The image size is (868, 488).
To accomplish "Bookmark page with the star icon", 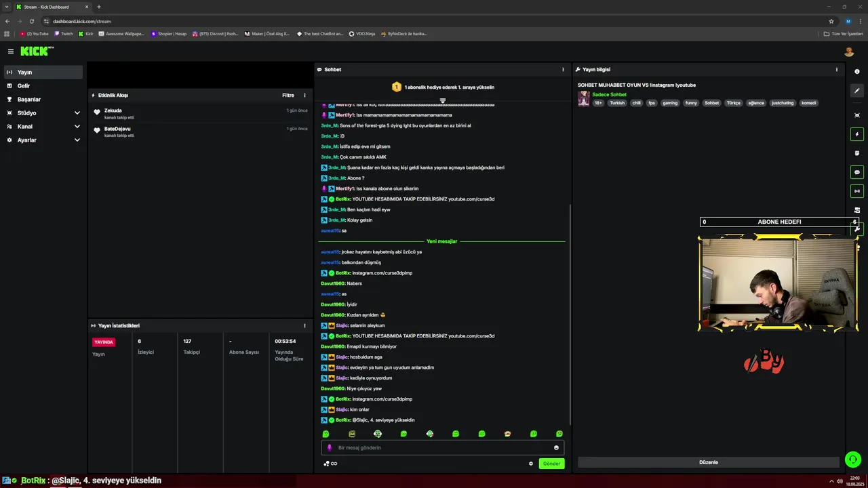I will pos(831,21).
